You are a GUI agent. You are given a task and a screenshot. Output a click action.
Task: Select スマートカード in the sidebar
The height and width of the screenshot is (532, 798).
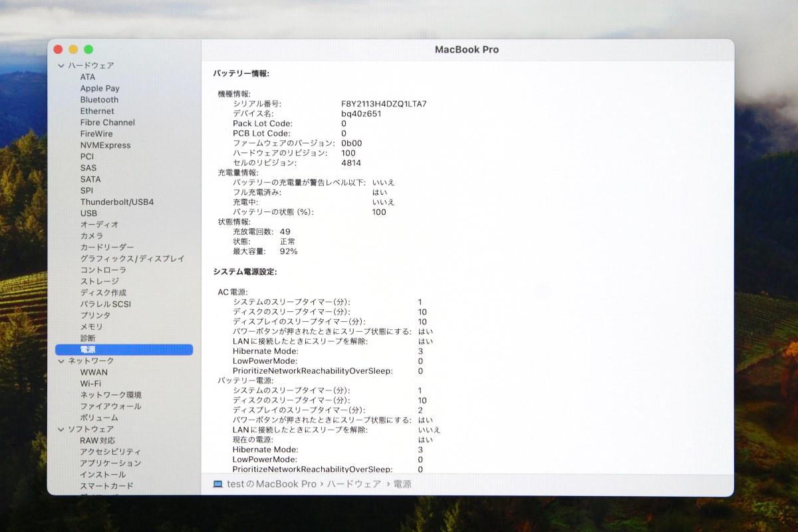(106, 485)
